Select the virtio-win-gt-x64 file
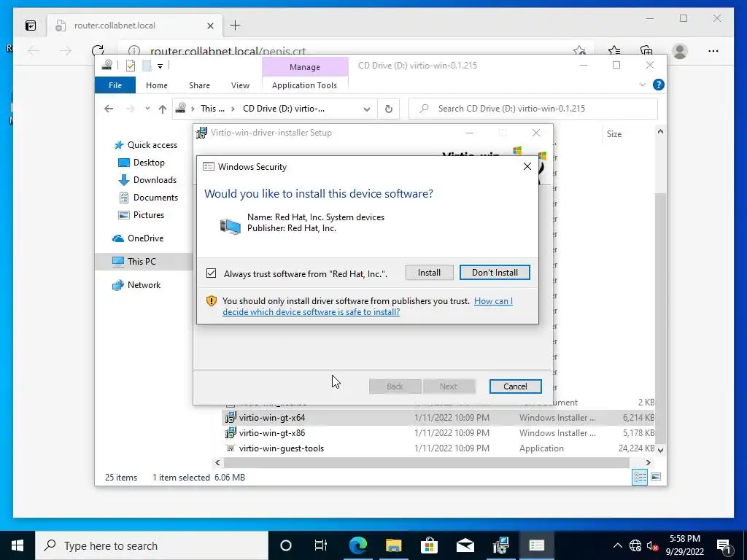This screenshot has height=560, width=747. (272, 418)
